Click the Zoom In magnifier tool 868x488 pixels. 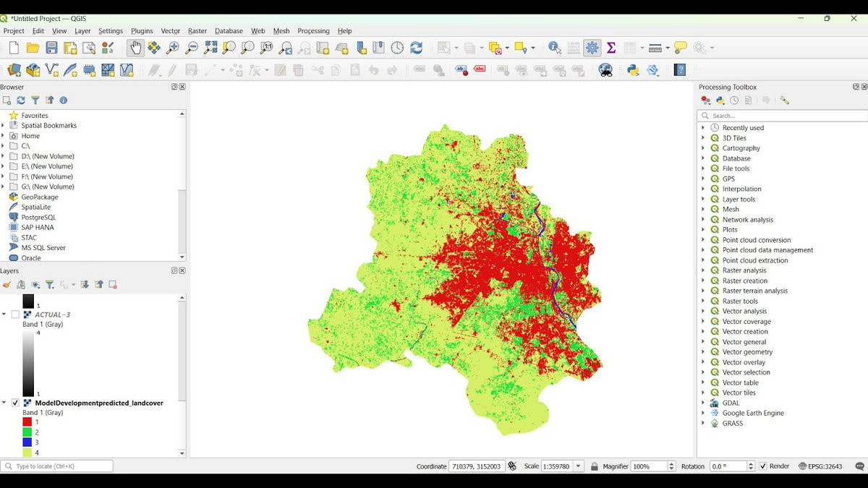173,48
